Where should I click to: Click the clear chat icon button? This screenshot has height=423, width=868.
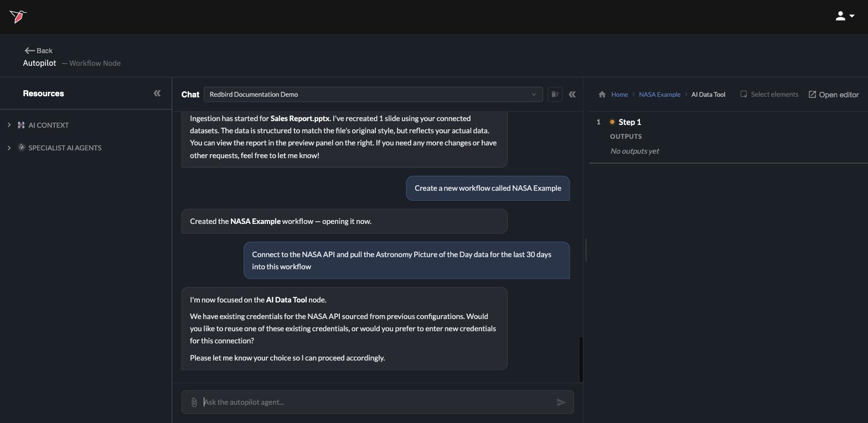coord(555,94)
